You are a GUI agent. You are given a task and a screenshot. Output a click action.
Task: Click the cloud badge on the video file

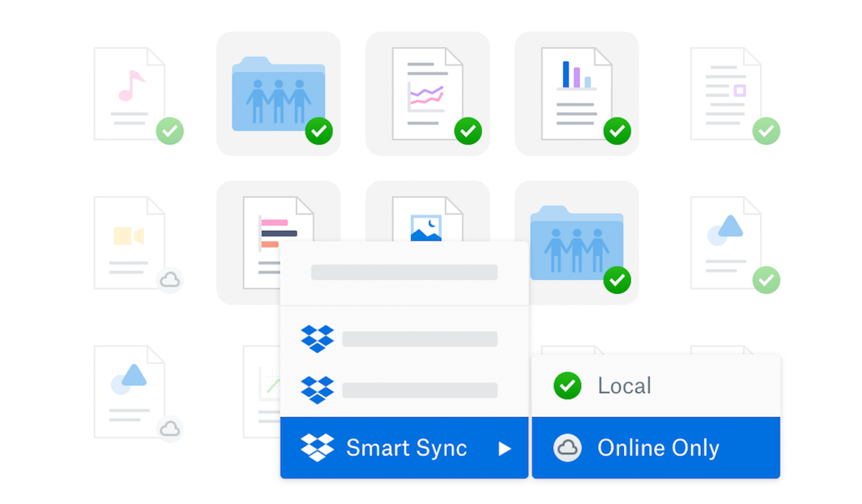170,281
